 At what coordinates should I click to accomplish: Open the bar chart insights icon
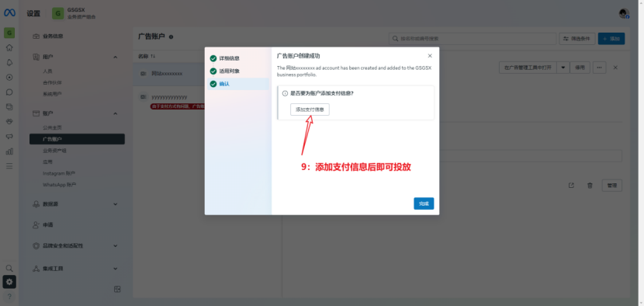pos(9,151)
